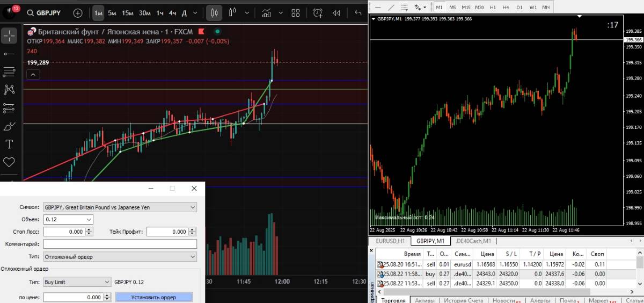This screenshot has width=644, height=303.
Task: Open the Символ dropdown for GBPJPY
Action: tap(120, 207)
